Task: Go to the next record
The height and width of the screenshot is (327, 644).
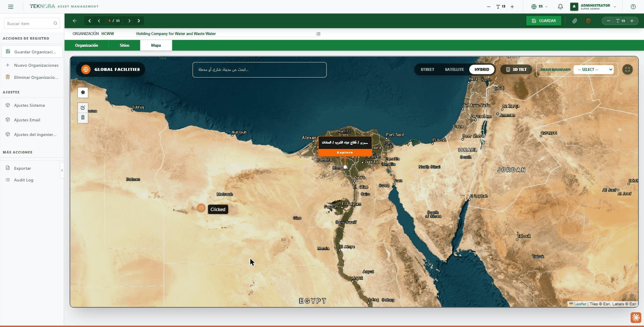Action: coord(129,21)
